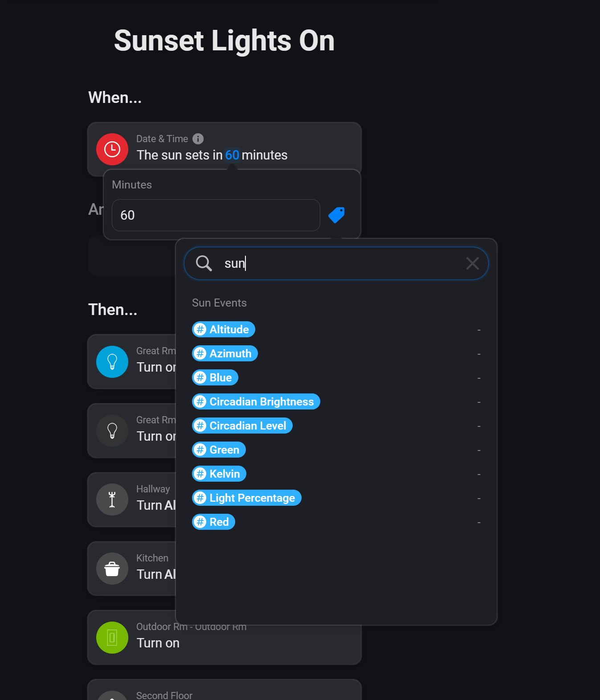Choose the Circadian Brightness tag
This screenshot has height=700, width=600.
256,401
